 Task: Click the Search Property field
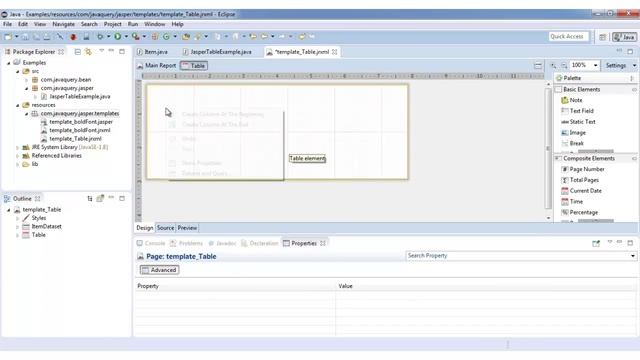pyautogui.click(x=521, y=256)
